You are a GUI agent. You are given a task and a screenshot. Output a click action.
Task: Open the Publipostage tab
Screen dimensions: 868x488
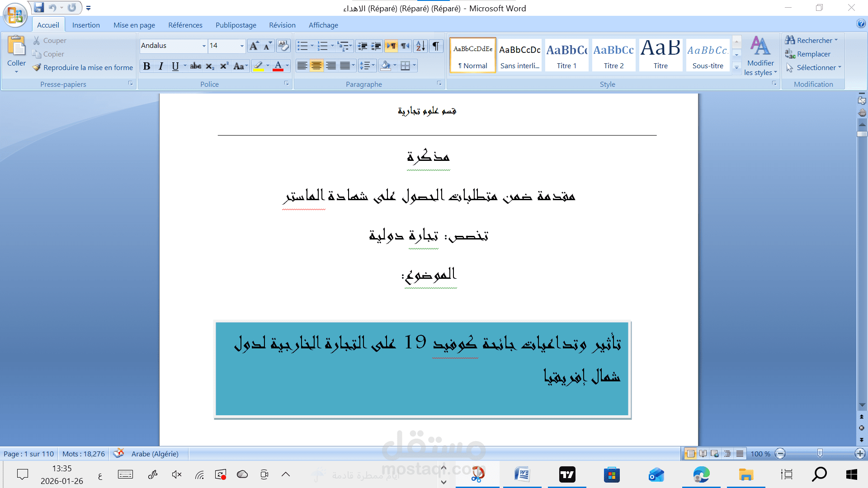(x=236, y=25)
